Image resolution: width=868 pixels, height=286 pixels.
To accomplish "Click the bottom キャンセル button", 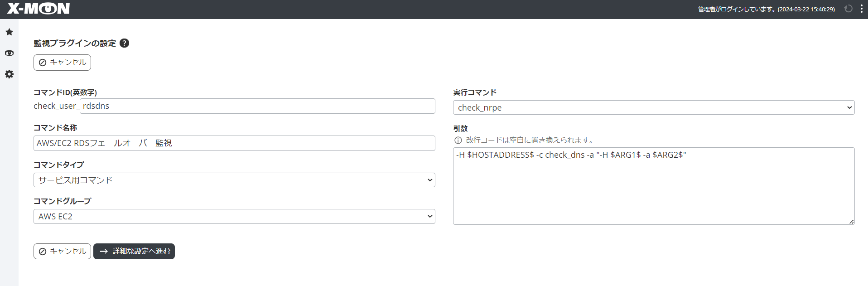I will click(62, 251).
